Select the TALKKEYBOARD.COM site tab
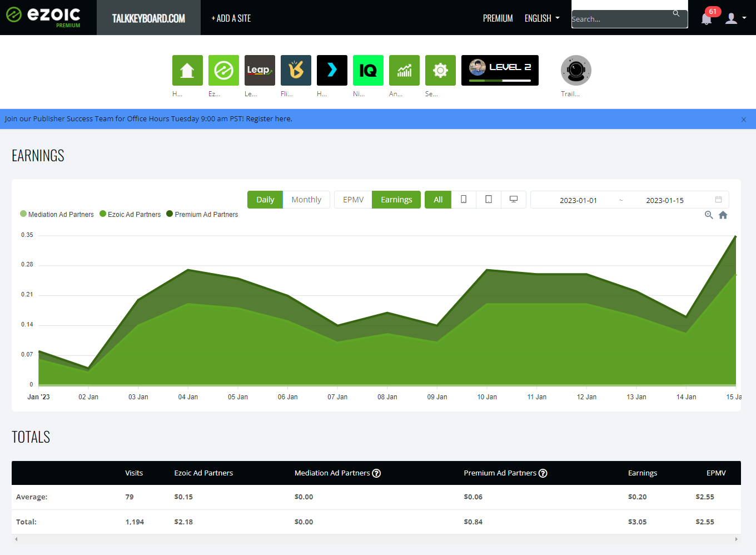Image resolution: width=756 pixels, height=555 pixels. [148, 18]
